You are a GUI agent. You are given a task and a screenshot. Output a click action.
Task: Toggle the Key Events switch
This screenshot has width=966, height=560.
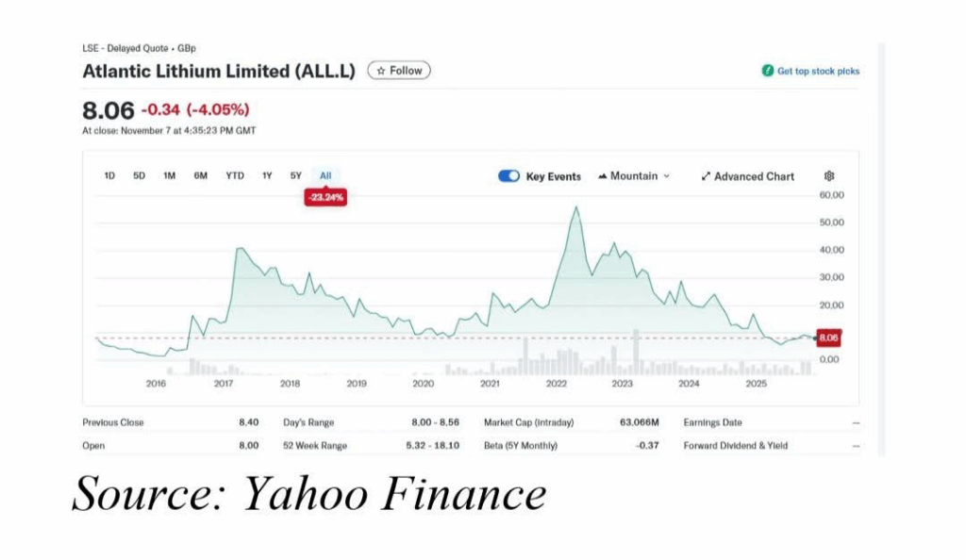click(x=509, y=176)
